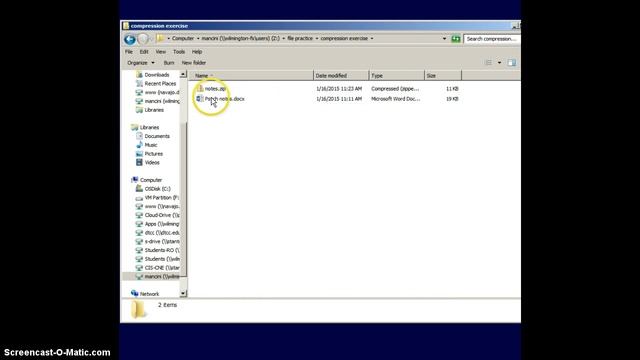Click the Word document icon of the docx file

click(200, 99)
